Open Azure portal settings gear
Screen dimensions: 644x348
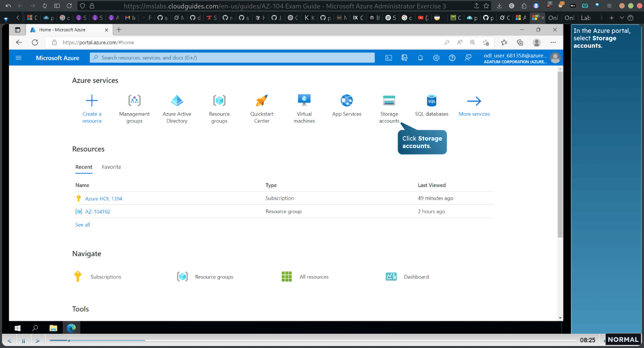click(x=436, y=58)
